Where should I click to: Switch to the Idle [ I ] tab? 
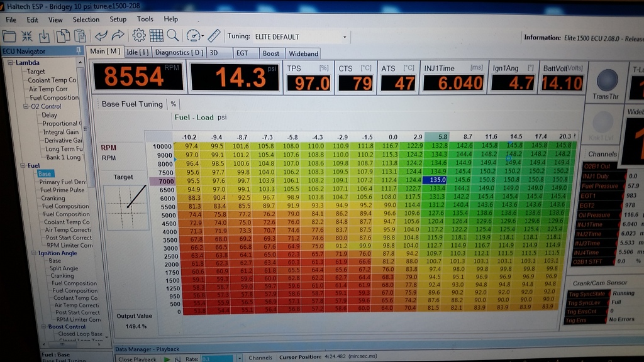(x=137, y=52)
